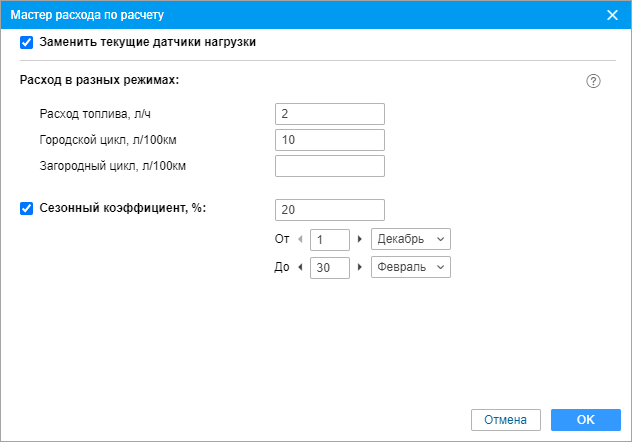Viewport: 632px width, 442px height.
Task: Decrease the До day value with left arrow
Action: (301, 268)
